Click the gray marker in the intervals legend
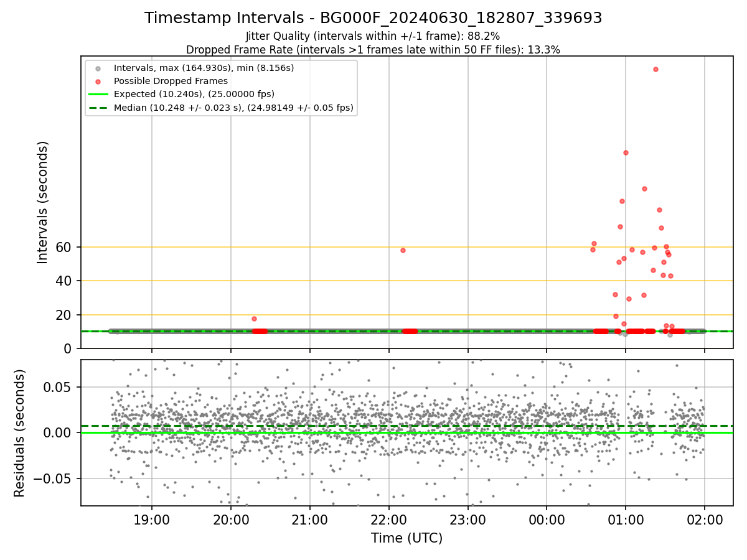This screenshot has width=747, height=560. click(98, 68)
